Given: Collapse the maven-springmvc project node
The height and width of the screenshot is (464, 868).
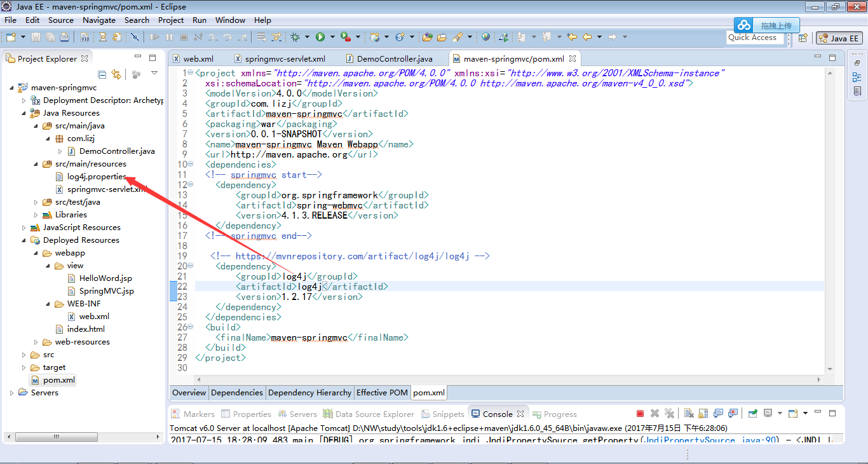Looking at the screenshot, I should click(13, 88).
